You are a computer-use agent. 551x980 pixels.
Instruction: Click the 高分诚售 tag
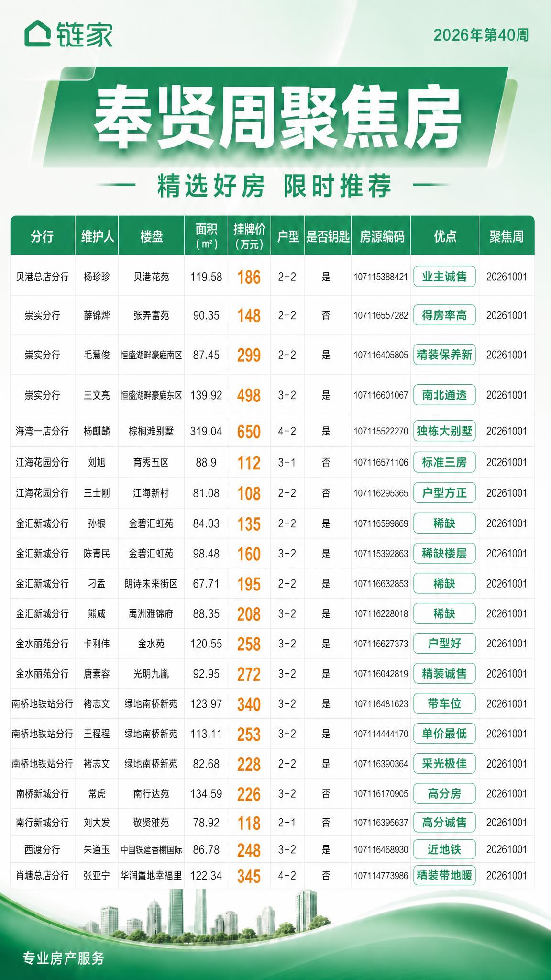pos(444,822)
